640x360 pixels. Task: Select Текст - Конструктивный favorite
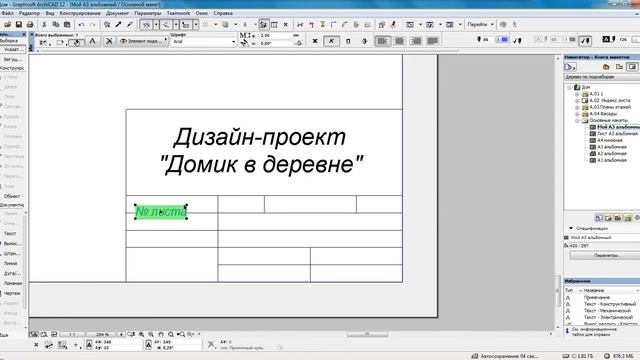click(610, 304)
